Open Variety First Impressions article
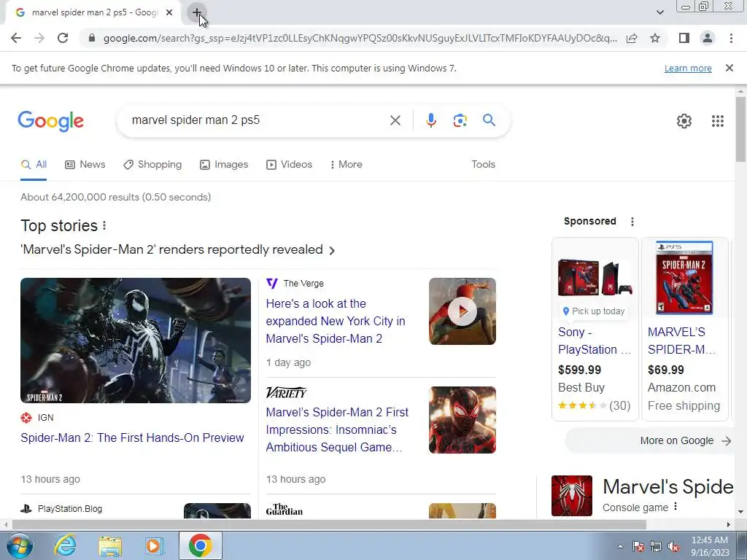The image size is (747, 560). (337, 429)
